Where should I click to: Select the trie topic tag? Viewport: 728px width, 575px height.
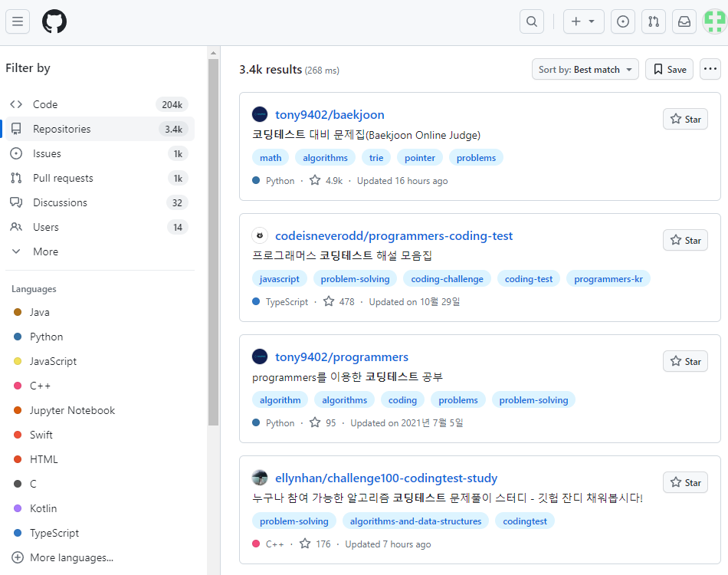[x=376, y=158]
